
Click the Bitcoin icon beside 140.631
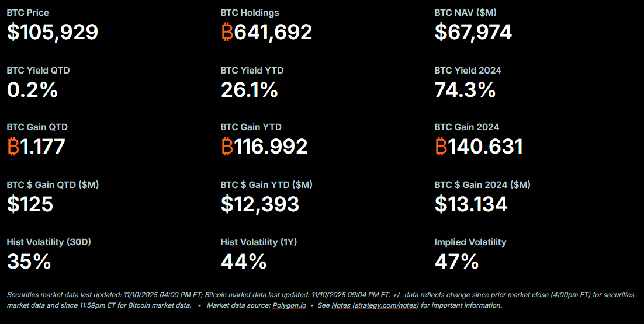pyautogui.click(x=441, y=147)
